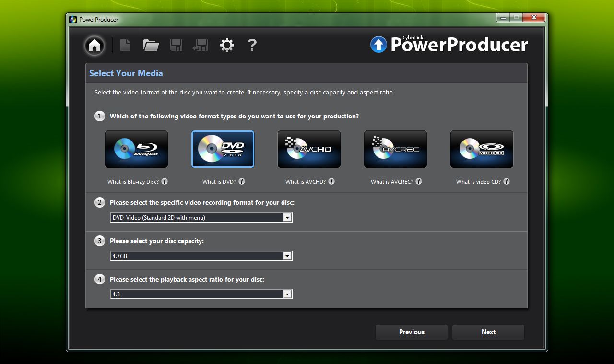Click the Save As floppy-with-arrow icon
Viewport: 614px width, 364px height.
pos(200,45)
